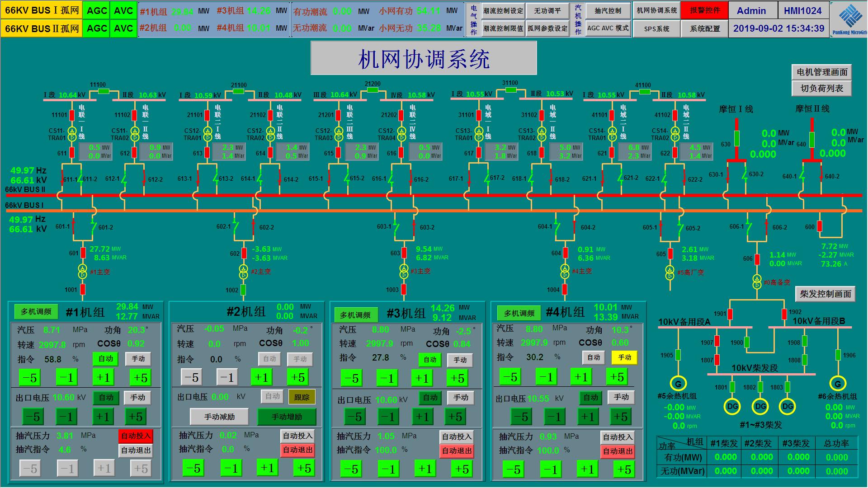This screenshot has height=488, width=868.
Task: Increase #3机组 抽汽指令 by +5
Action: 462,469
